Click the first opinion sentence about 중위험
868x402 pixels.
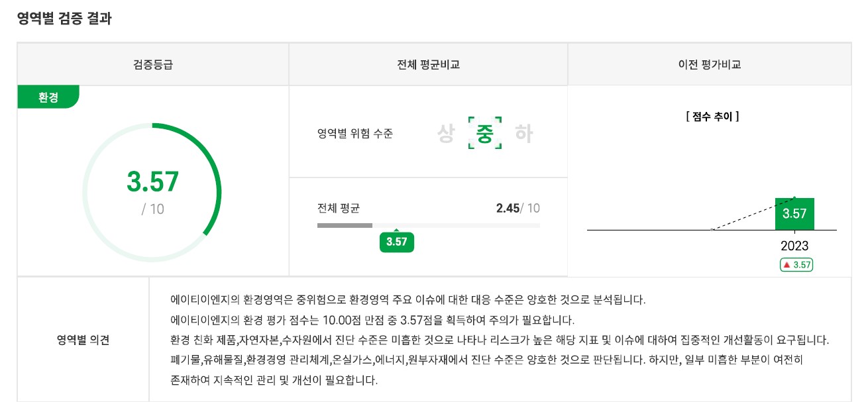tap(407, 299)
